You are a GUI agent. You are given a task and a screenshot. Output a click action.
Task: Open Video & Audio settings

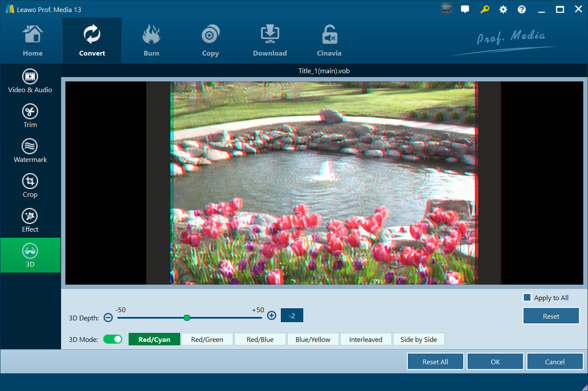[30, 81]
